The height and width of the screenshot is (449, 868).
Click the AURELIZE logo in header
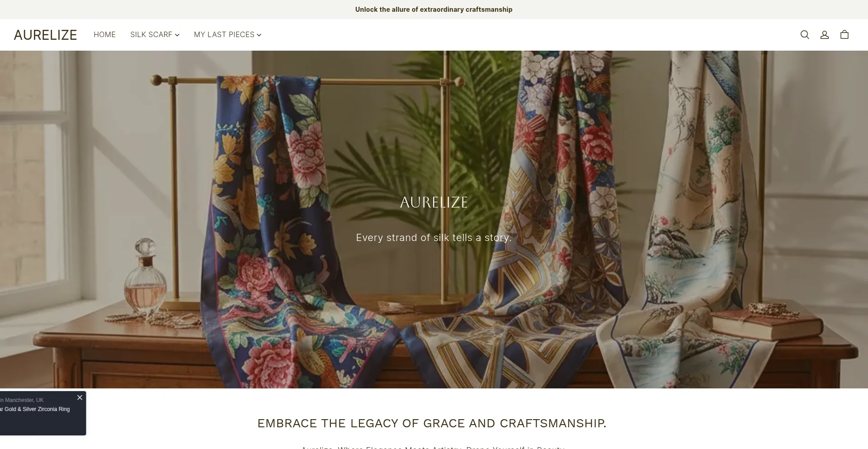[x=45, y=35]
